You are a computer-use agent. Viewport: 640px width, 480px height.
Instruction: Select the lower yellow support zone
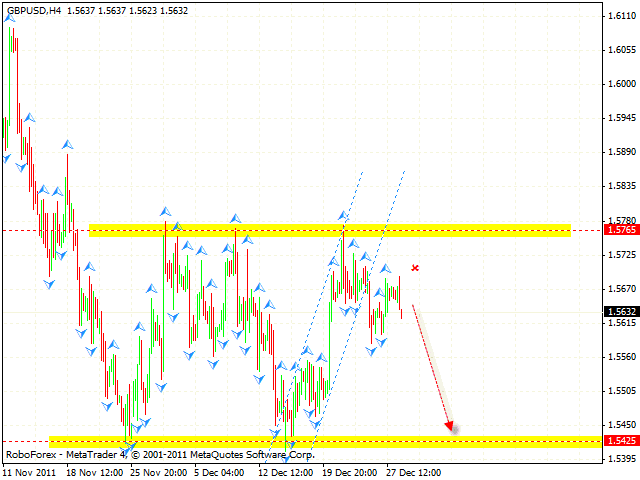[326, 442]
